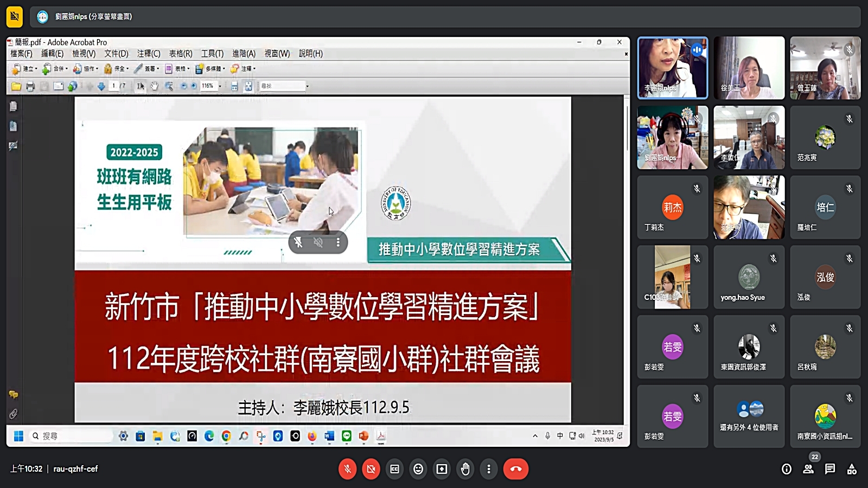Screen dimensions: 868x488
Task: Click the present screen icon
Action: click(442, 469)
